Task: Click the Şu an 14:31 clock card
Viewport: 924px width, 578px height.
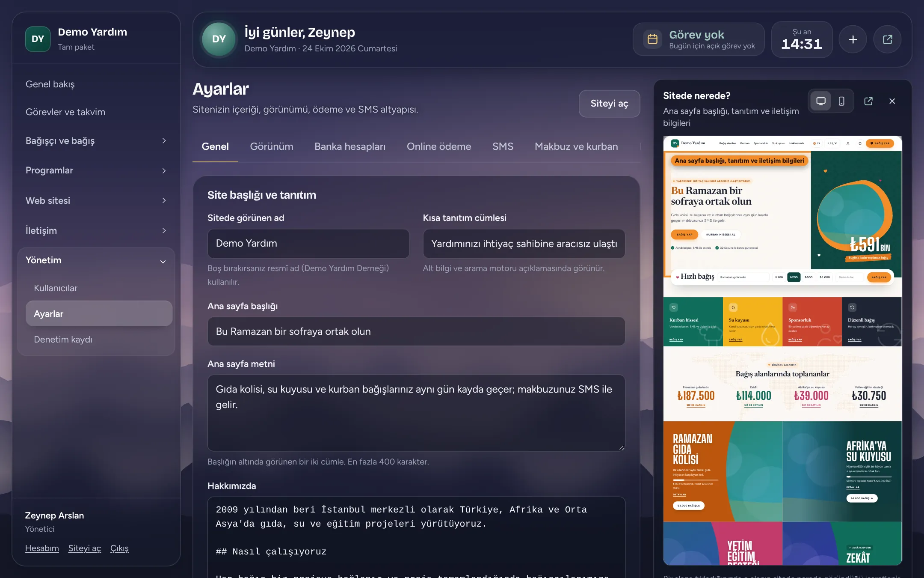Action: click(x=802, y=39)
